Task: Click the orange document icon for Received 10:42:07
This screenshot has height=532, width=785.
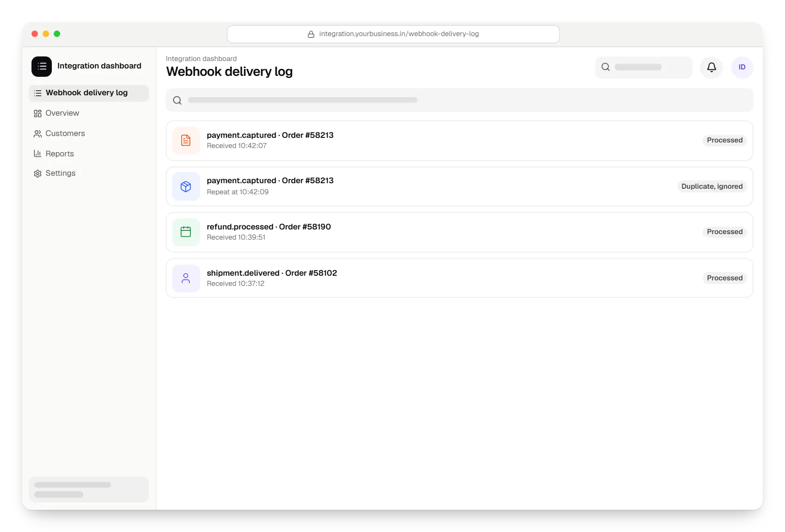Action: [x=186, y=141]
